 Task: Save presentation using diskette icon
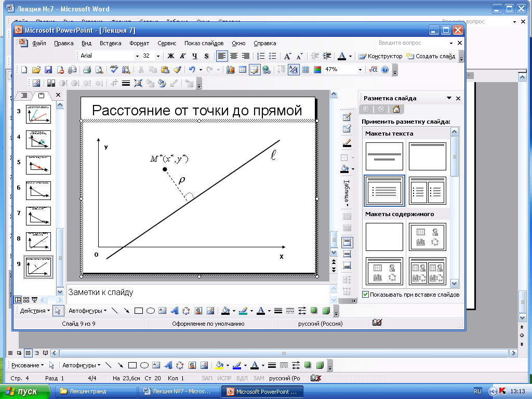point(48,70)
